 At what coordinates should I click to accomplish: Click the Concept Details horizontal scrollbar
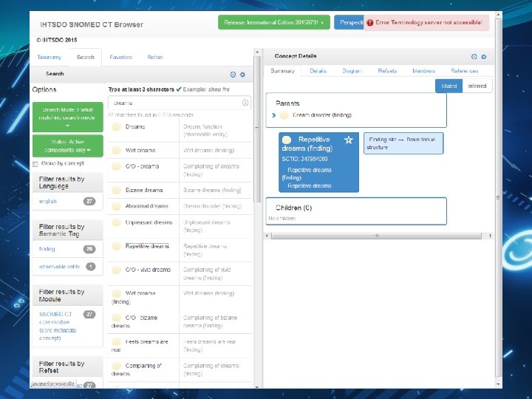[x=376, y=236]
